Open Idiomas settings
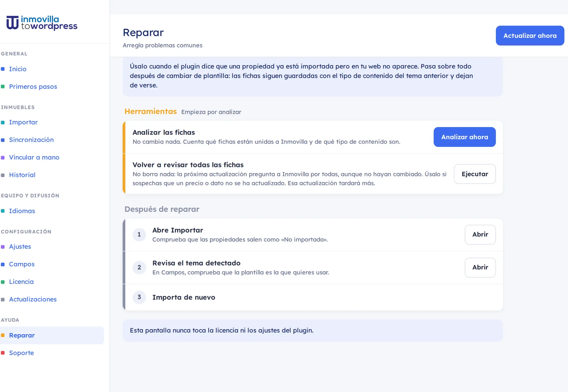Viewport: 568px width, 392px height. 22,211
